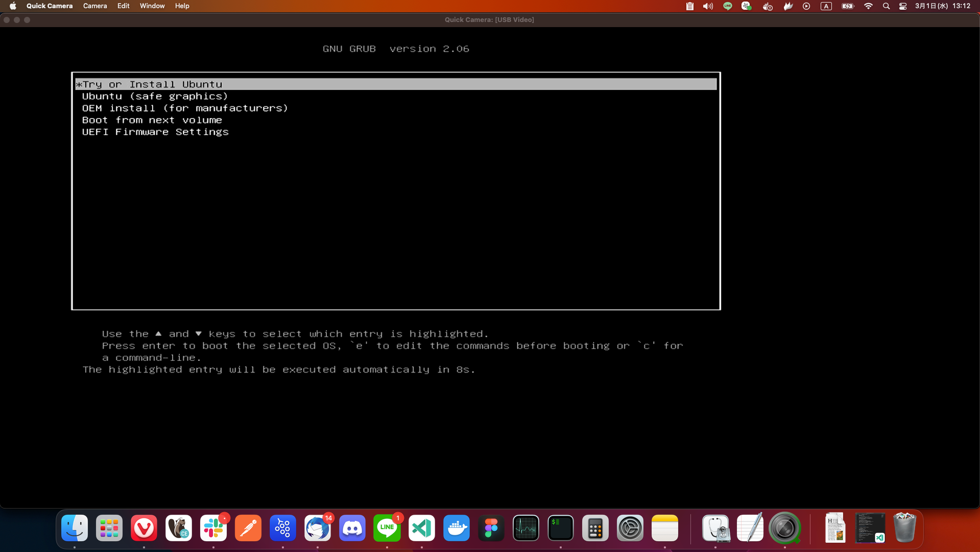980x552 pixels.
Task: Open Launchpad from the Dock
Action: (109, 528)
